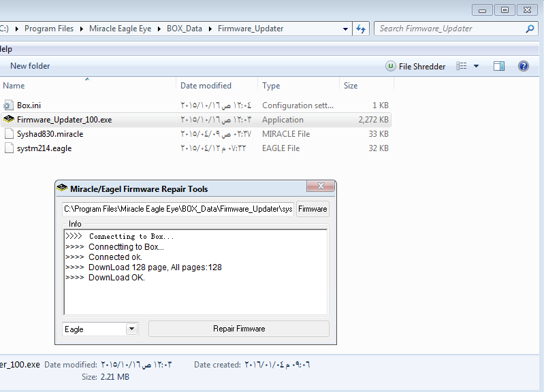The height and width of the screenshot is (392, 544).
Task: Click 'Configuration sett...' type cell
Action: click(298, 105)
